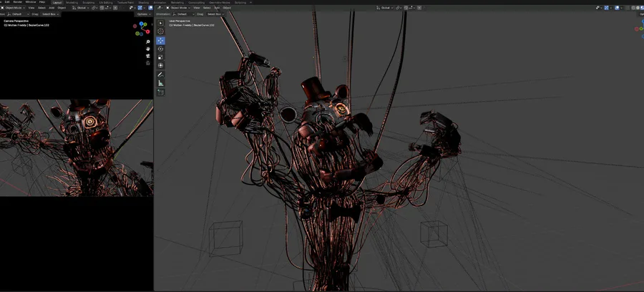The height and width of the screenshot is (292, 644).
Task: Toggle proportional editing in right viewport header
Action: tap(419, 8)
